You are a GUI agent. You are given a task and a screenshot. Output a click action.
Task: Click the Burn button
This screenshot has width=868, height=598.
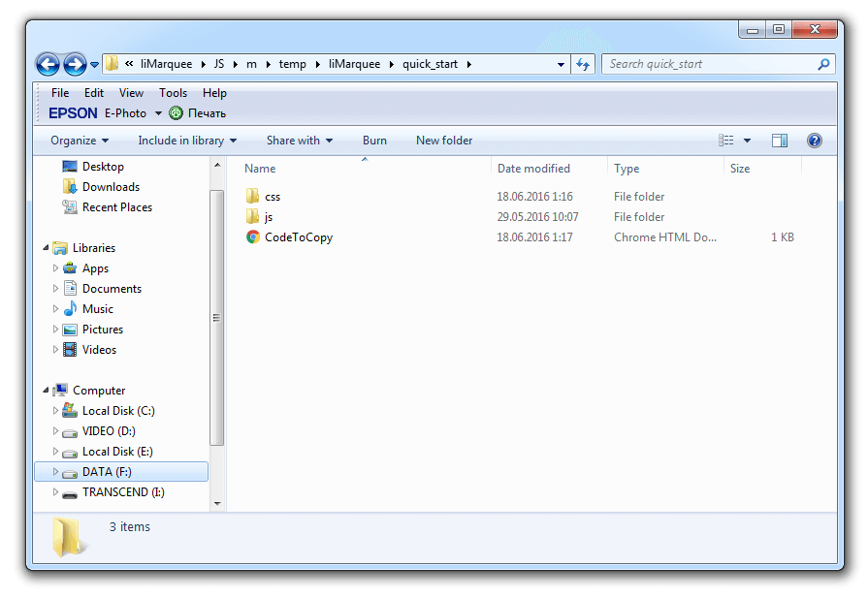click(x=374, y=141)
